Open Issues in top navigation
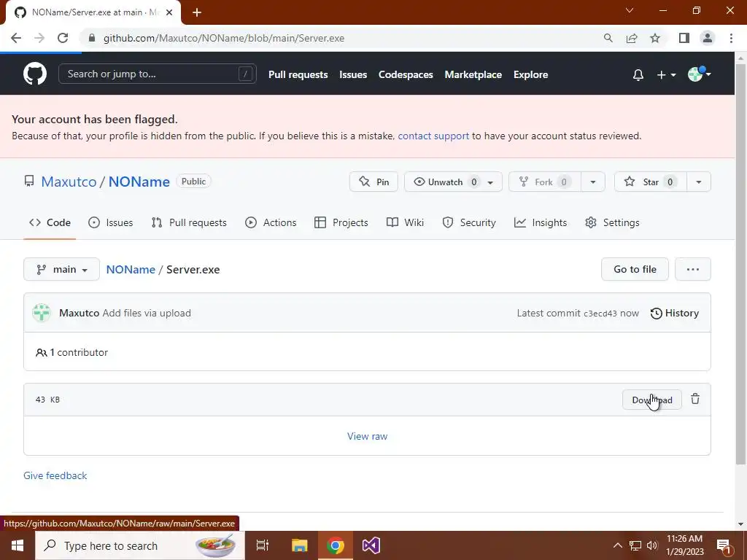The image size is (747, 560). click(x=353, y=75)
